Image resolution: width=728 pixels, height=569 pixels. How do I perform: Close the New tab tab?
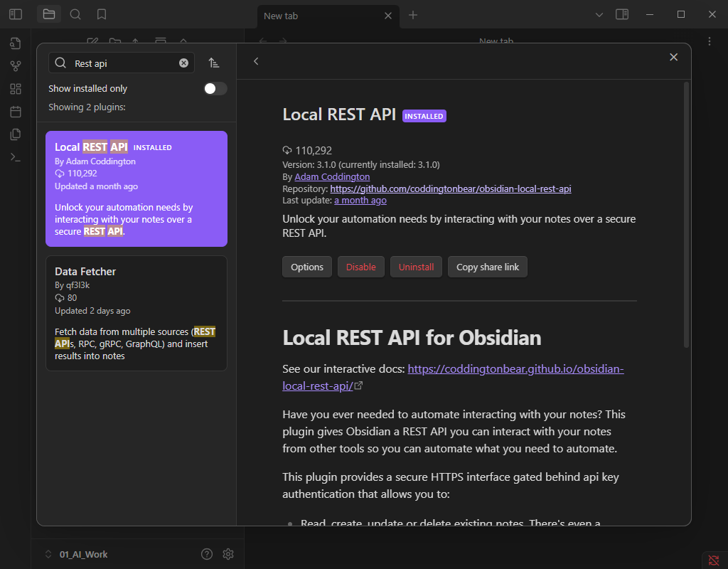click(x=388, y=16)
